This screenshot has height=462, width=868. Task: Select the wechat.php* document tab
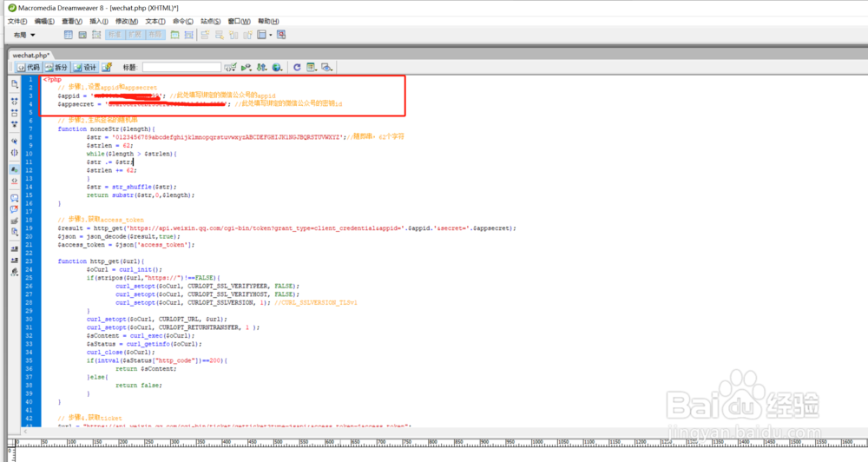(x=31, y=55)
